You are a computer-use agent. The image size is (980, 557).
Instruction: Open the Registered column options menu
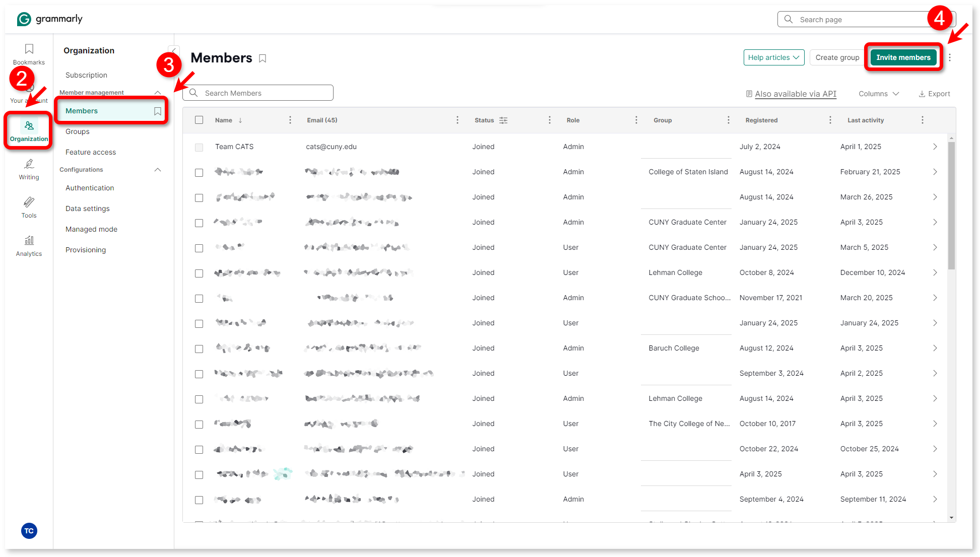coord(830,120)
